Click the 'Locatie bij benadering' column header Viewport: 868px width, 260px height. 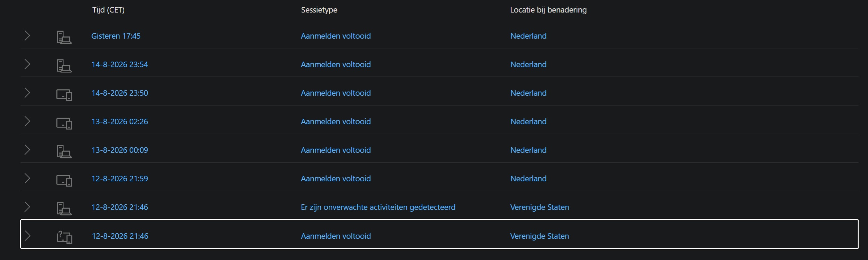[x=548, y=10]
